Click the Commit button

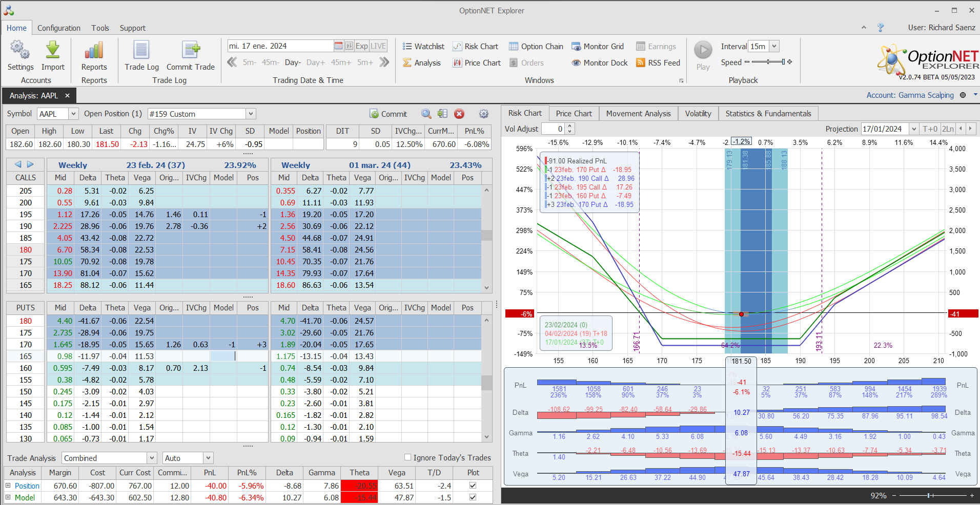tap(388, 114)
